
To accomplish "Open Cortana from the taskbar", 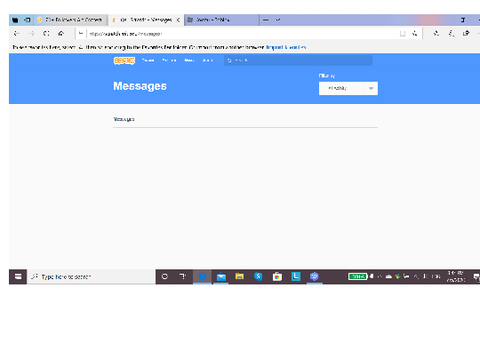I will coord(165,277).
